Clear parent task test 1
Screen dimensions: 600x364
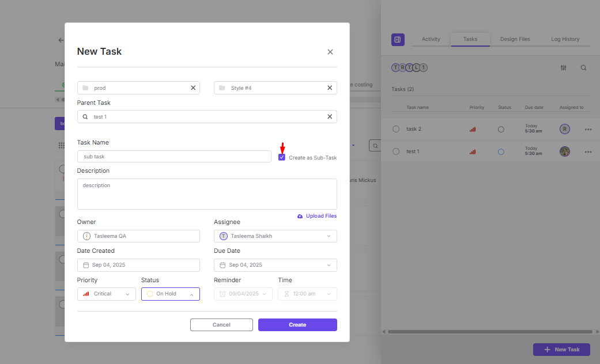click(330, 117)
